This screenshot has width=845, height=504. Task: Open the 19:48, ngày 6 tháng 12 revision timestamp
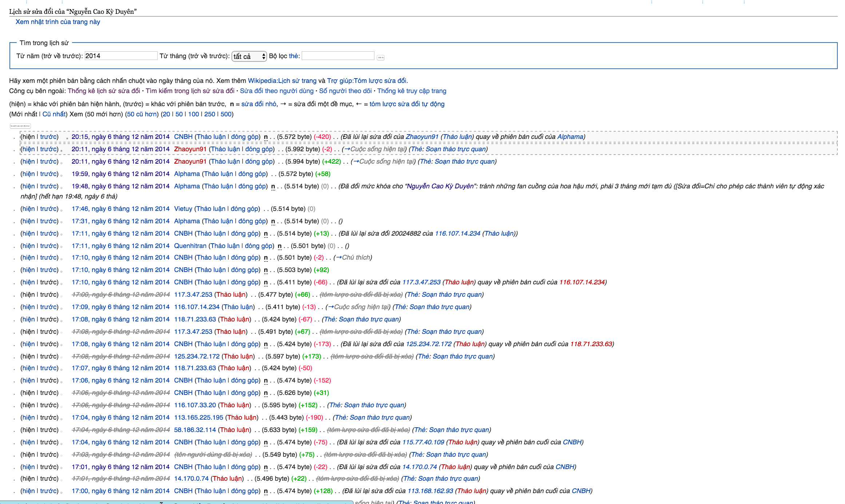pos(120,186)
